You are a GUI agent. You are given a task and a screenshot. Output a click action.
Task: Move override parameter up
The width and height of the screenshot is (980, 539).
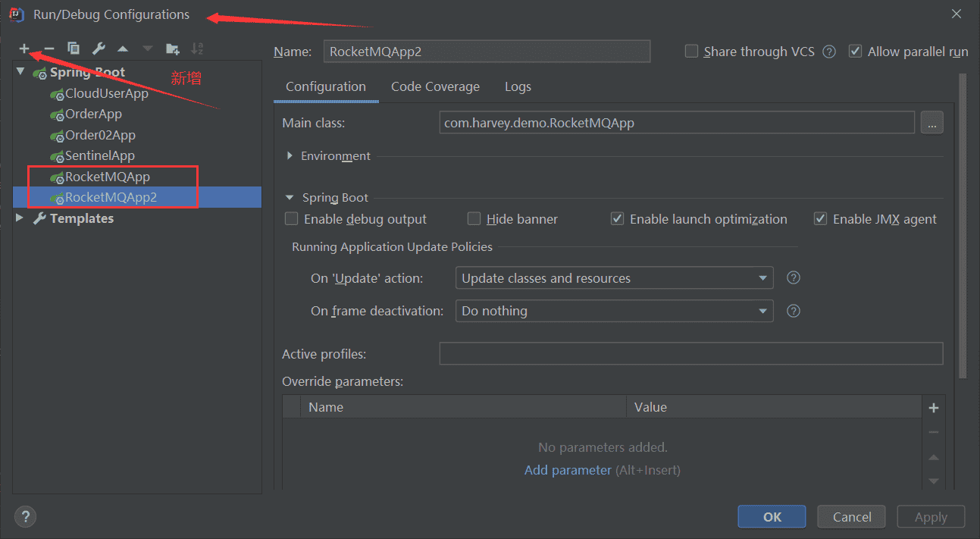tap(934, 457)
